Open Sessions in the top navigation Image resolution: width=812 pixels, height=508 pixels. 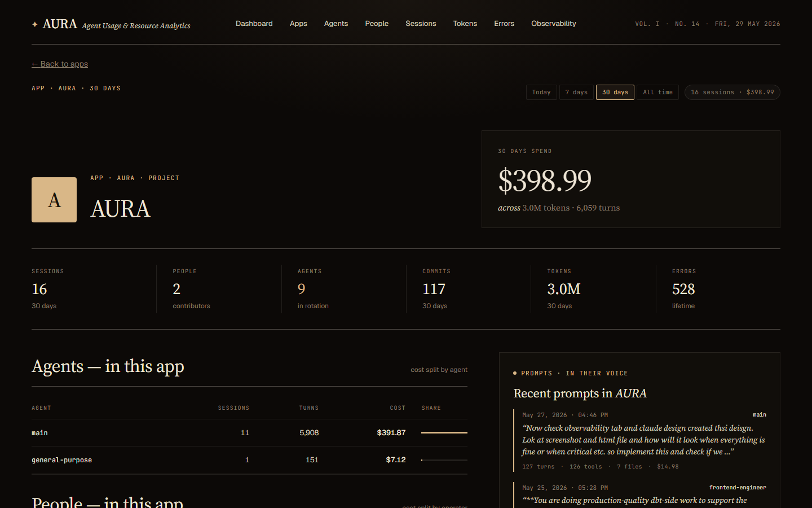click(x=421, y=24)
